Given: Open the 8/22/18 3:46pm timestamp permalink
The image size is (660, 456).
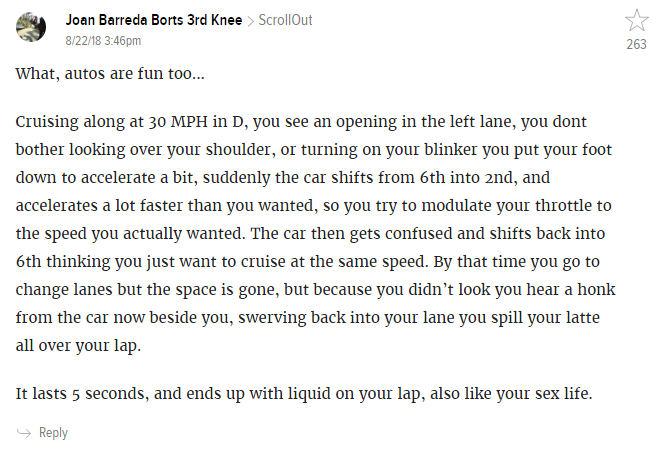Looking at the screenshot, I should click(103, 41).
